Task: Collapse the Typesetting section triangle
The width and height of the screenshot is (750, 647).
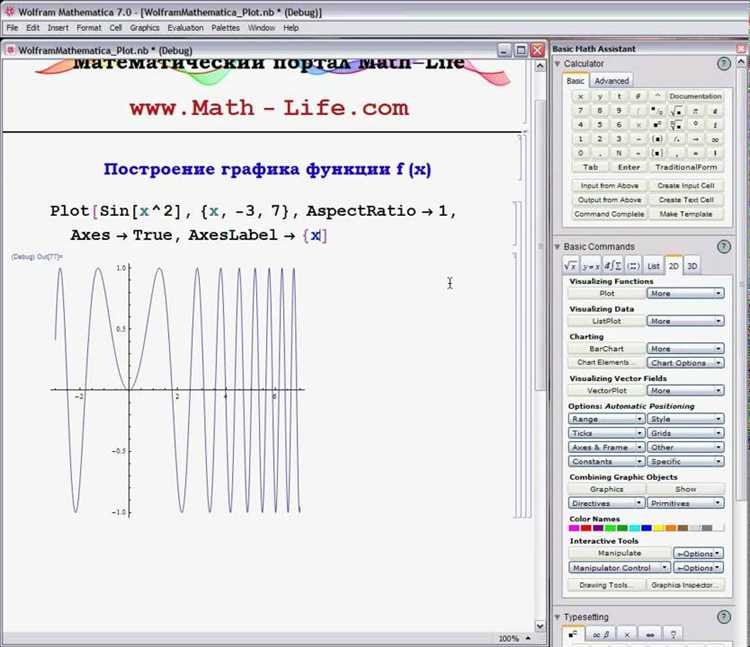Action: point(557,617)
